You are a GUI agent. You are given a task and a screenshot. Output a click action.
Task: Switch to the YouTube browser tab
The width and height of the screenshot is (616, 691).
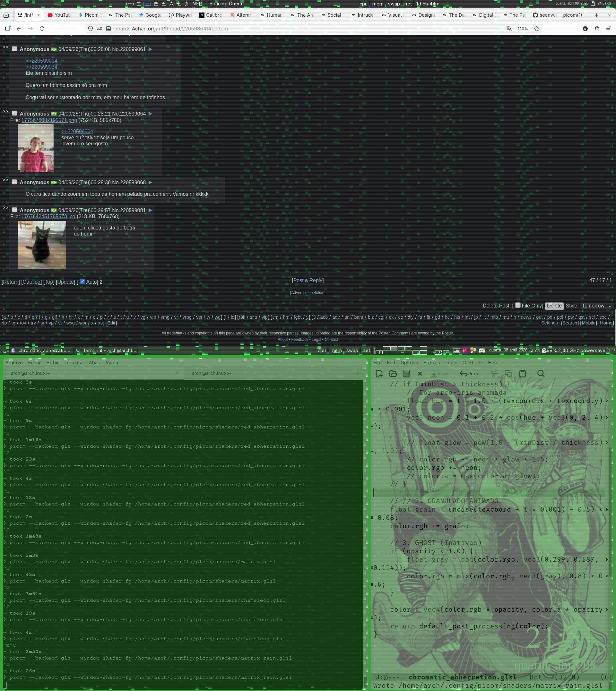(x=59, y=15)
